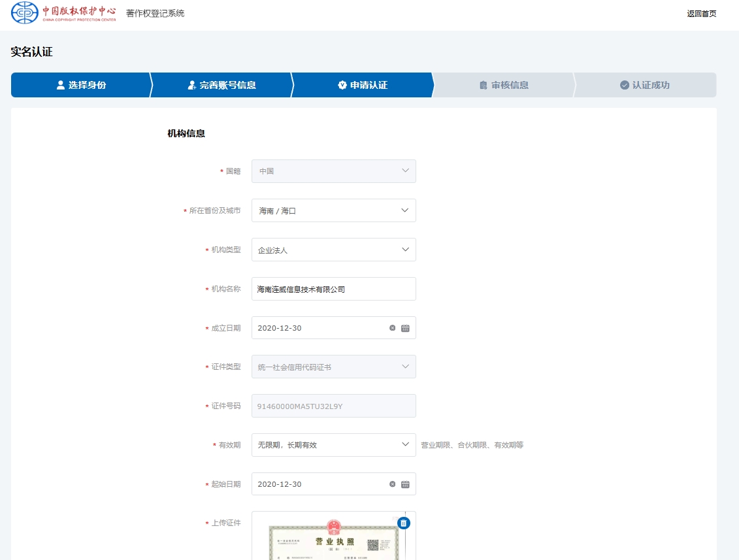Clear the 成立日期 date with the x icon
Viewport: 739px width, 560px height.
coord(393,328)
